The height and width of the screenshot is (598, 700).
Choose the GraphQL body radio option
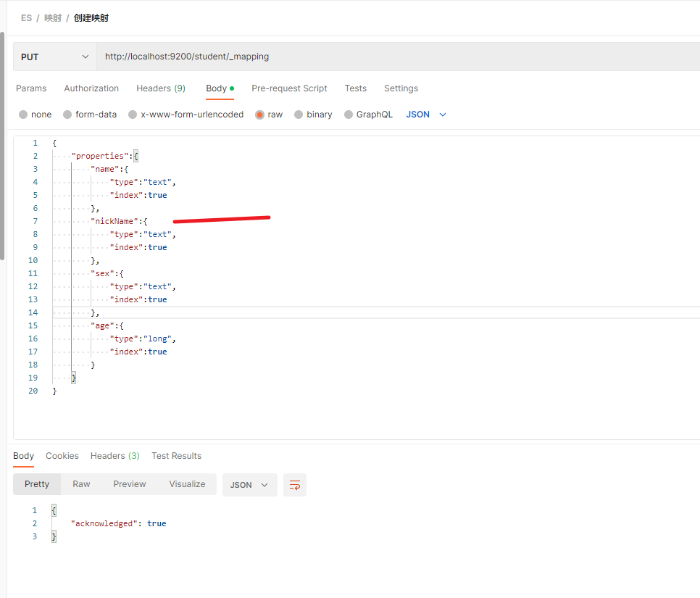[x=349, y=115]
